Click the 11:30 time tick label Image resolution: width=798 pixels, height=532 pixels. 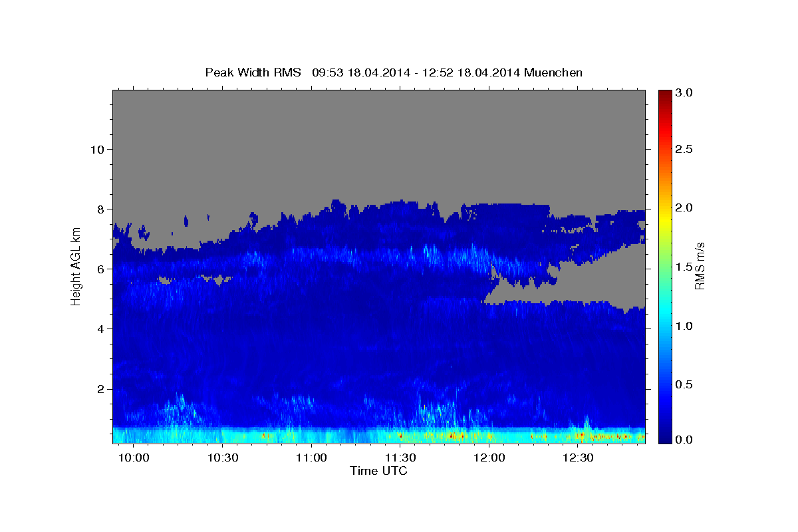pos(401,458)
